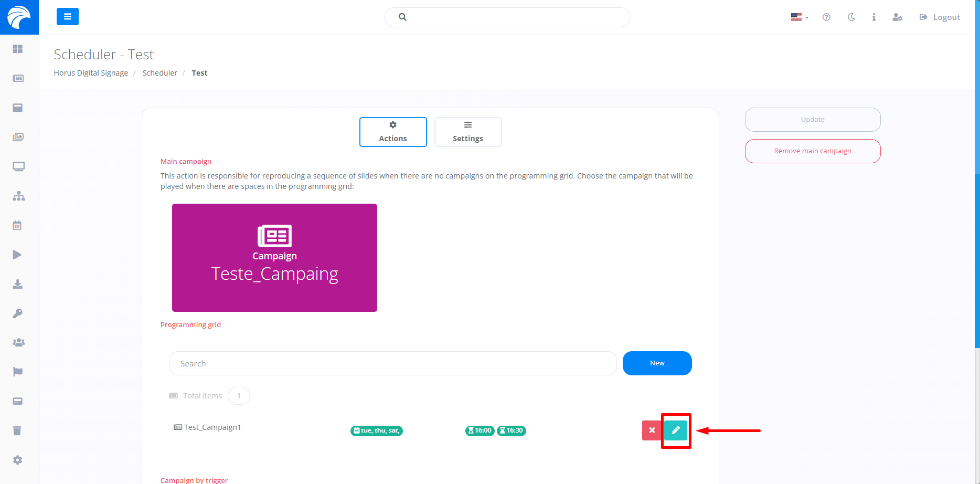
Task: Open the calendar icon in the sidebar
Action: click(x=17, y=226)
